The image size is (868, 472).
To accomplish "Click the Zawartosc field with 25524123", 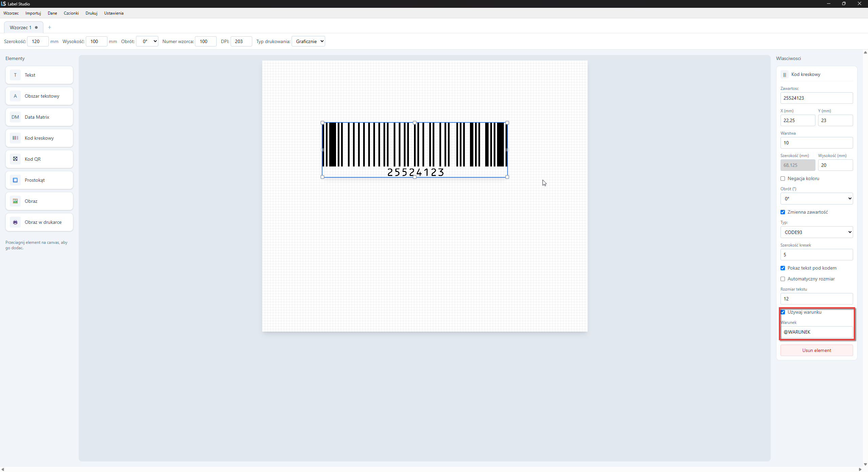I will [x=816, y=98].
